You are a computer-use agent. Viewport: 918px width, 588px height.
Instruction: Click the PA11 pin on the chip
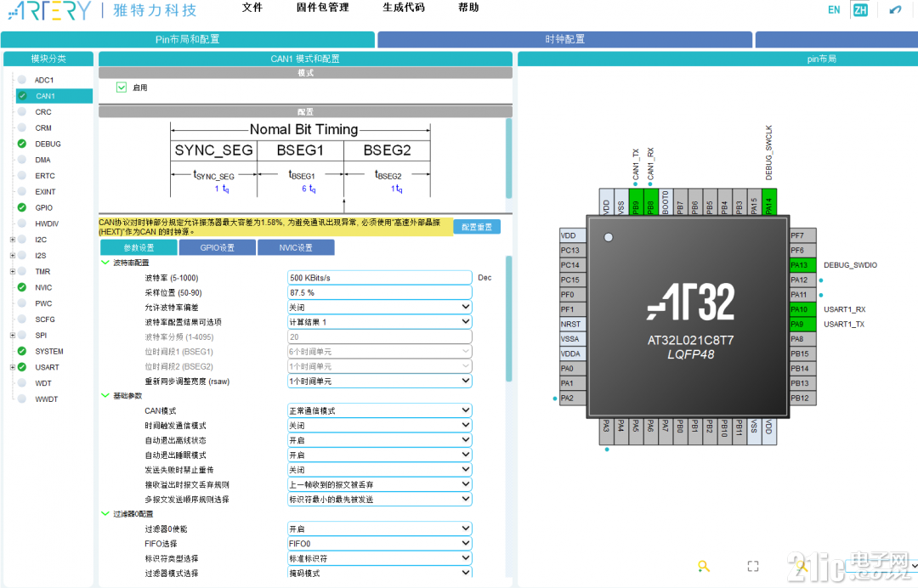[802, 295]
